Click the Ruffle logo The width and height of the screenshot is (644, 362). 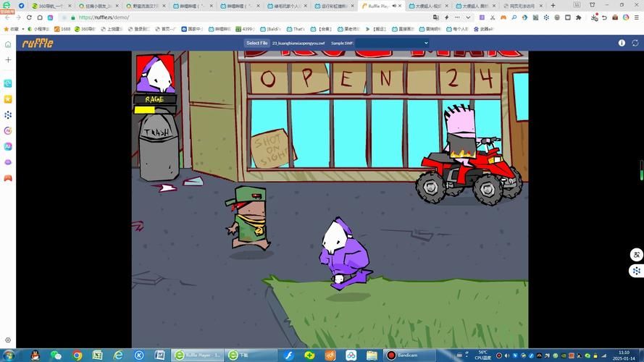[x=38, y=43]
